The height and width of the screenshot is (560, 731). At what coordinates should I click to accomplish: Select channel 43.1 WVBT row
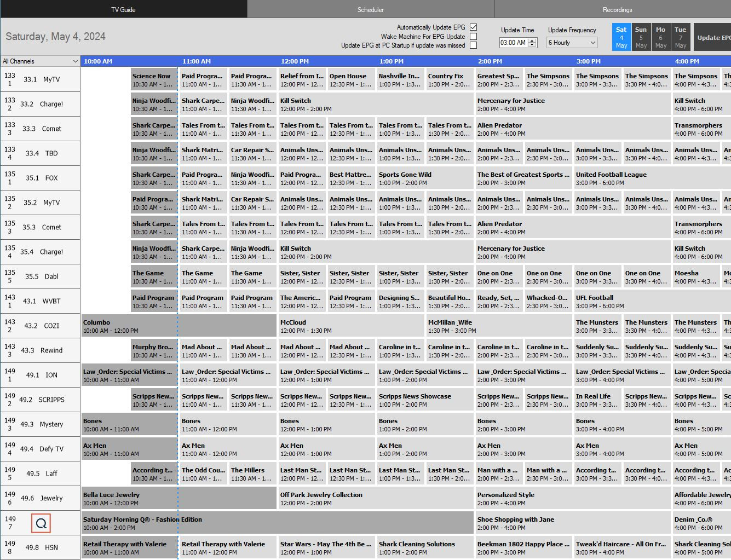click(x=40, y=301)
